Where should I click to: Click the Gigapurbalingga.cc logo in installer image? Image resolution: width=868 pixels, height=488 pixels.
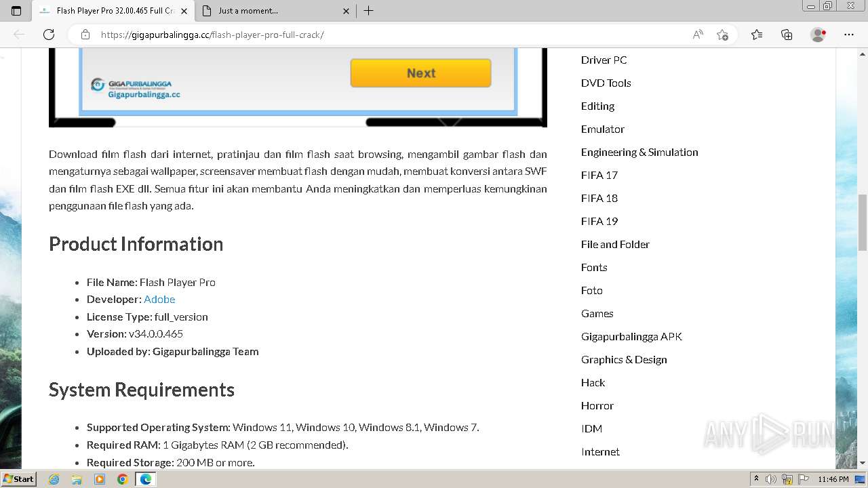136,89
